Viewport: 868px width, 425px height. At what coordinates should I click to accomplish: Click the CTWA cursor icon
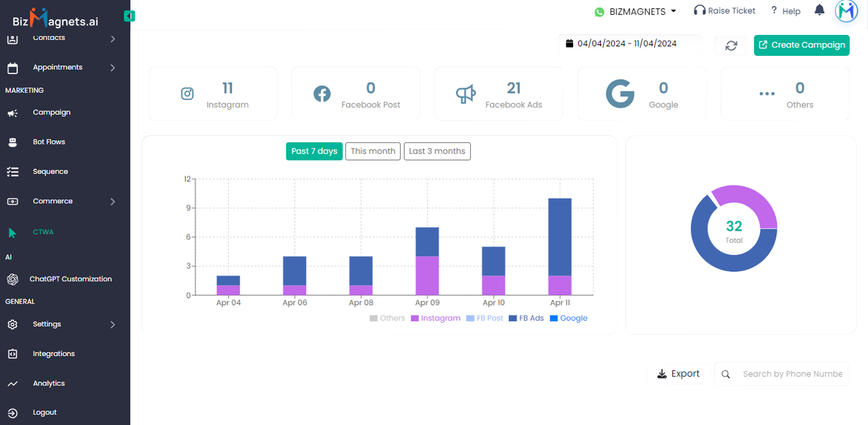coord(12,233)
